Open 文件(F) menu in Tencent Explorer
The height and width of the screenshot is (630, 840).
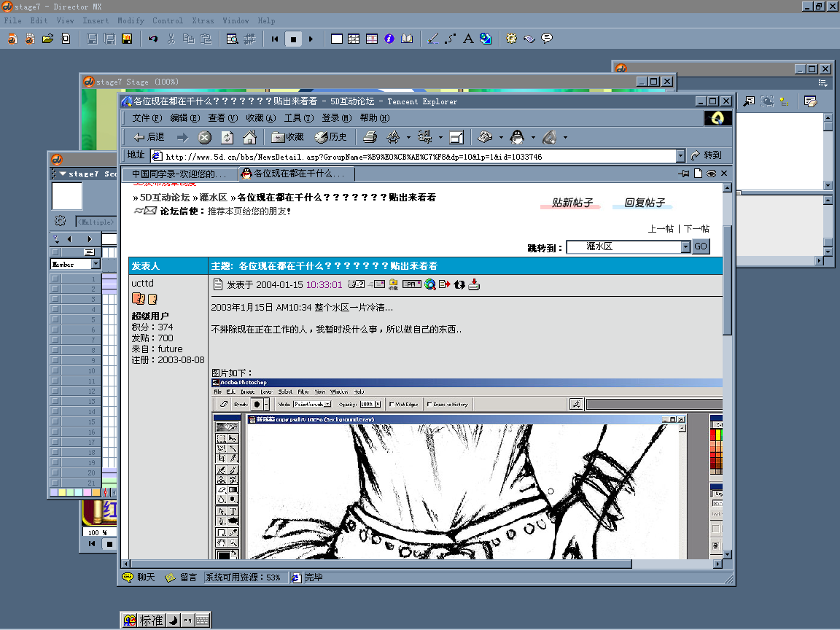[147, 118]
